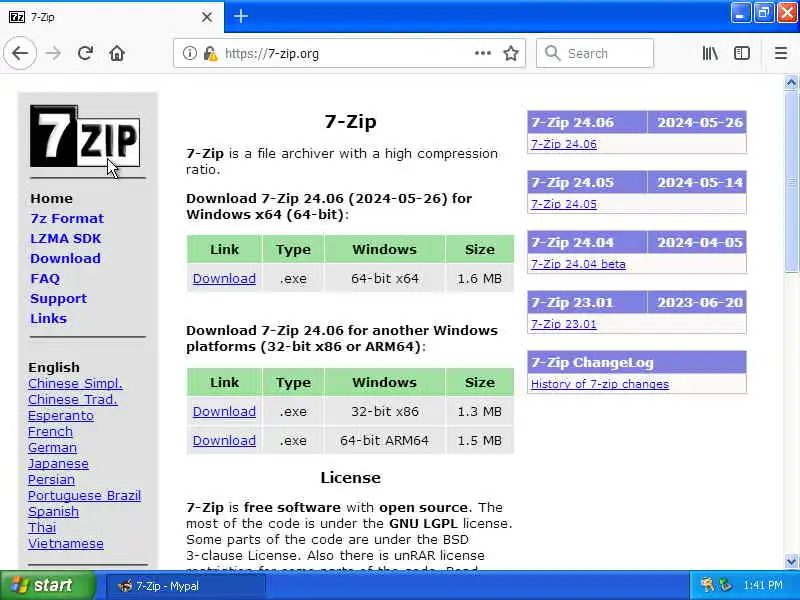Click the scrollbar down arrow

click(x=791, y=561)
